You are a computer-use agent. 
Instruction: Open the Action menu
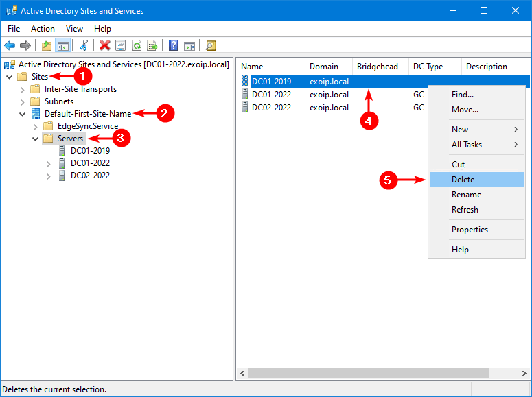[x=43, y=29]
